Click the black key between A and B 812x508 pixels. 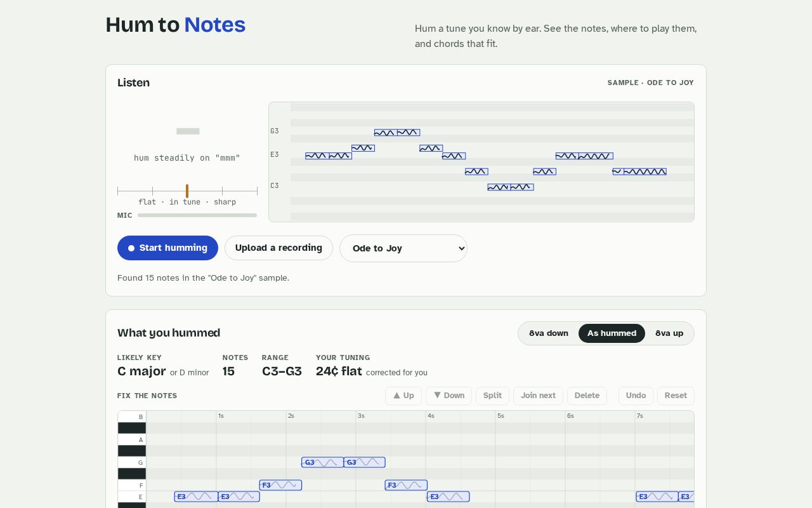[x=132, y=428]
